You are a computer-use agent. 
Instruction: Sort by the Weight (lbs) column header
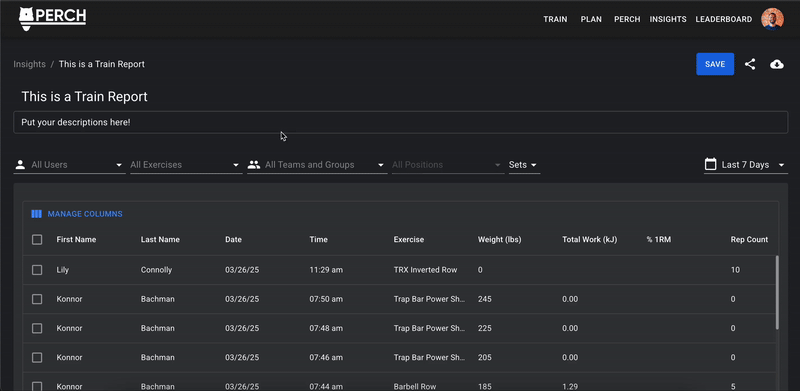[499, 239]
